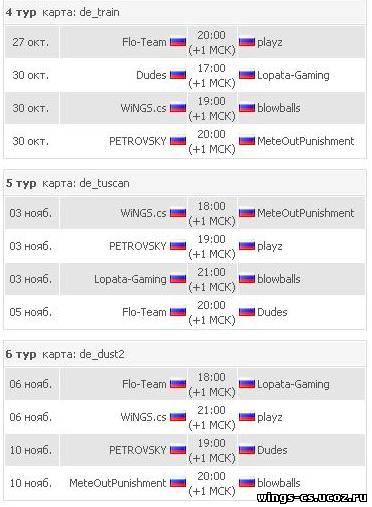
Task: Open the MeteOutPunishment link on 30 окт.
Action: tap(306, 141)
